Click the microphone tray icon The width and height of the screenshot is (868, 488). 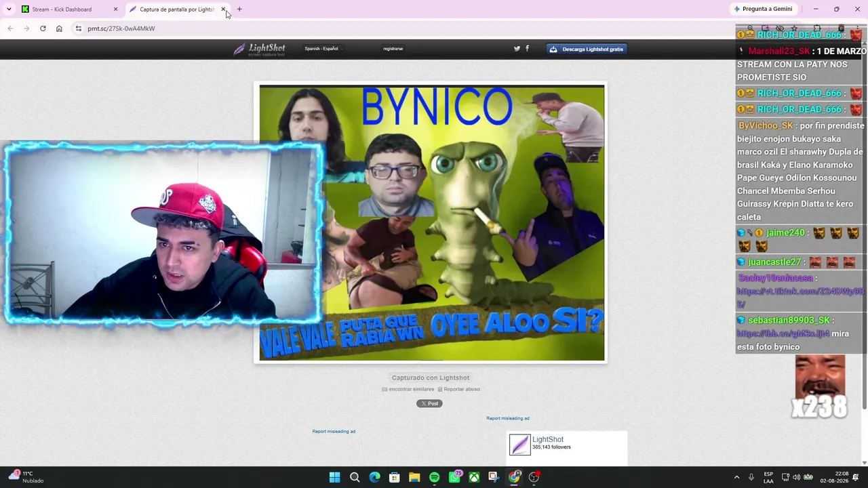pyautogui.click(x=751, y=477)
